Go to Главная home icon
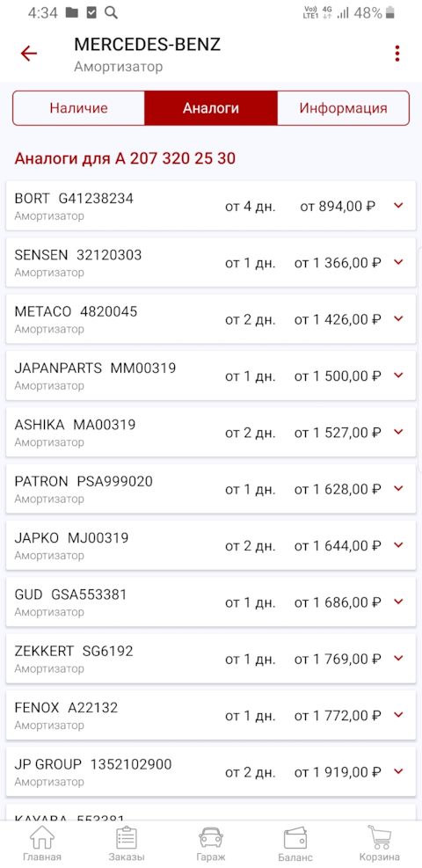Image resolution: width=422 pixels, height=868 pixels. 42,843
